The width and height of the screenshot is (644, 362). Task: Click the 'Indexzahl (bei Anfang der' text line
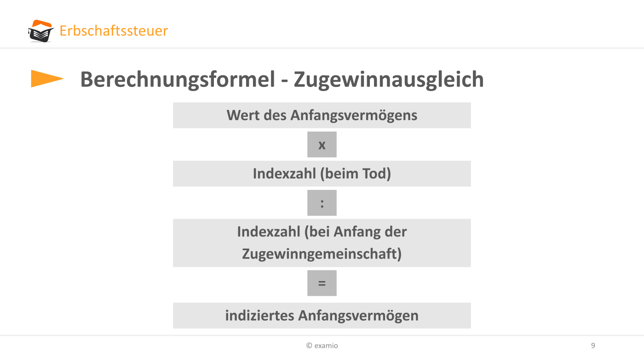(x=322, y=231)
